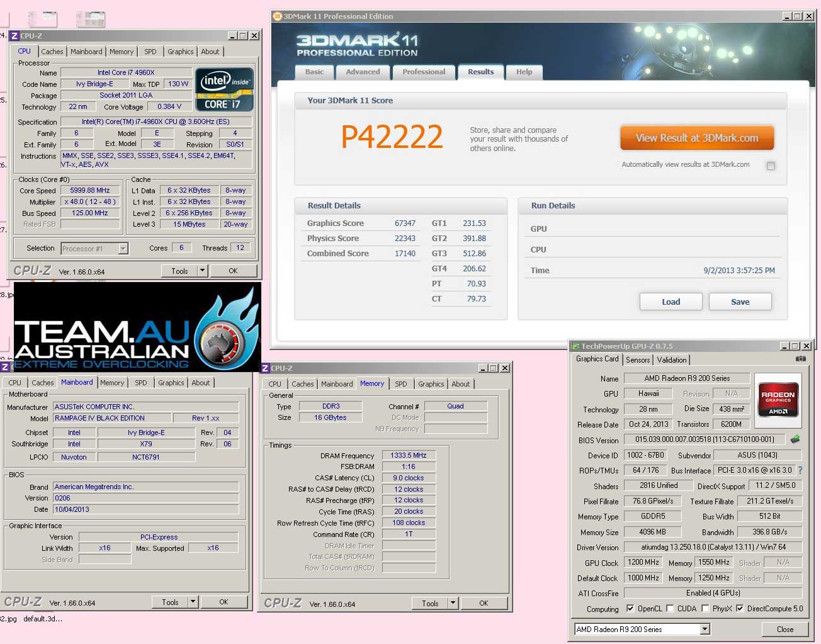Open the Mainboard tab in CPU-Z Memory window
Viewport: 821px width, 644px height.
(x=337, y=384)
